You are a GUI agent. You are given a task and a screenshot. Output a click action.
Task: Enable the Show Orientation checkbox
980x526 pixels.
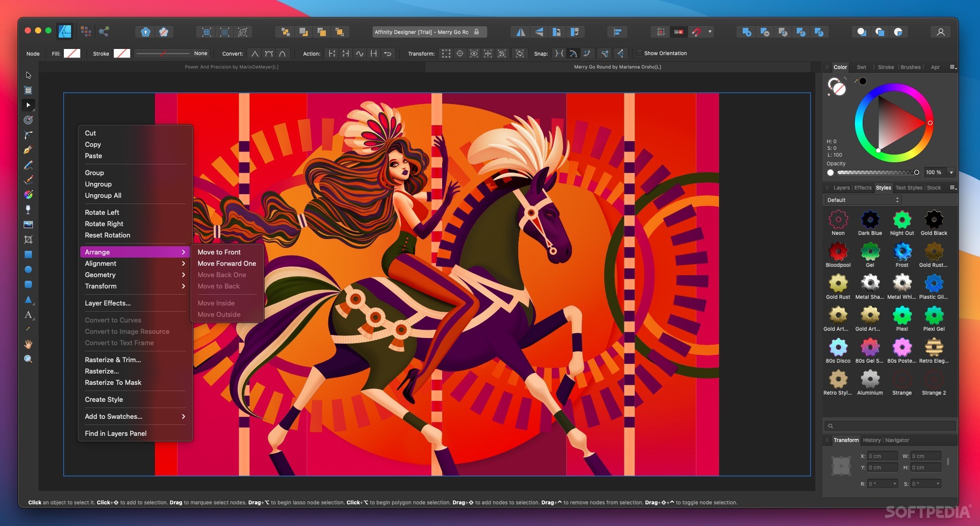(x=640, y=53)
